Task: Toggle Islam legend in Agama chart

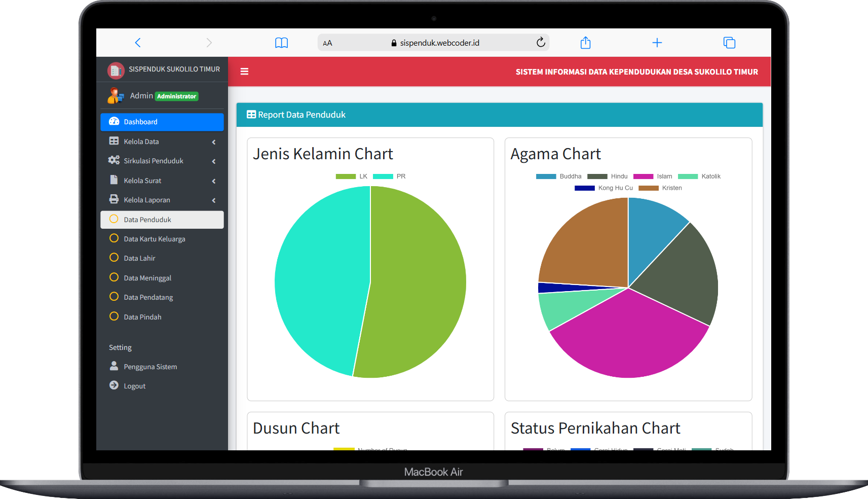Action: (x=653, y=176)
